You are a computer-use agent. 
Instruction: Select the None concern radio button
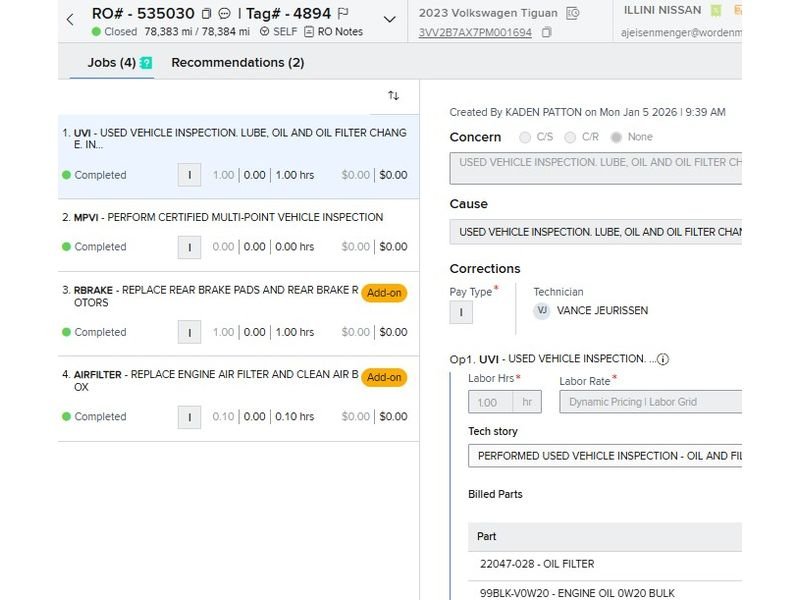(x=616, y=137)
